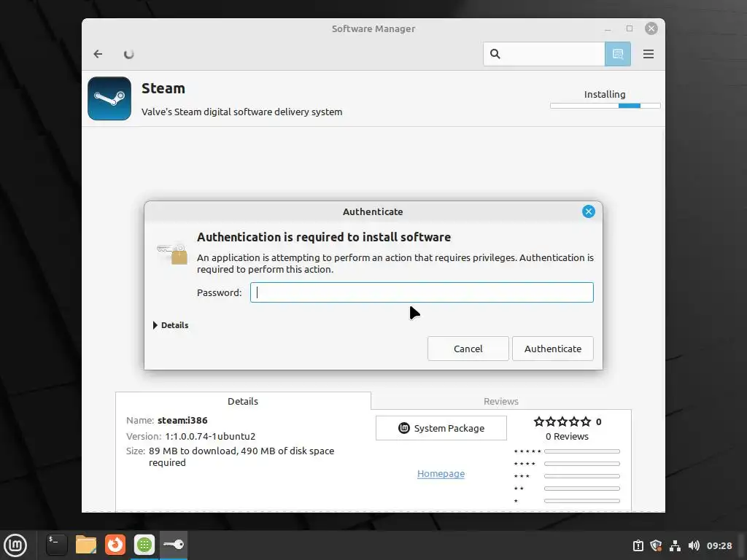Open the Linux Mint start menu

(x=16, y=545)
